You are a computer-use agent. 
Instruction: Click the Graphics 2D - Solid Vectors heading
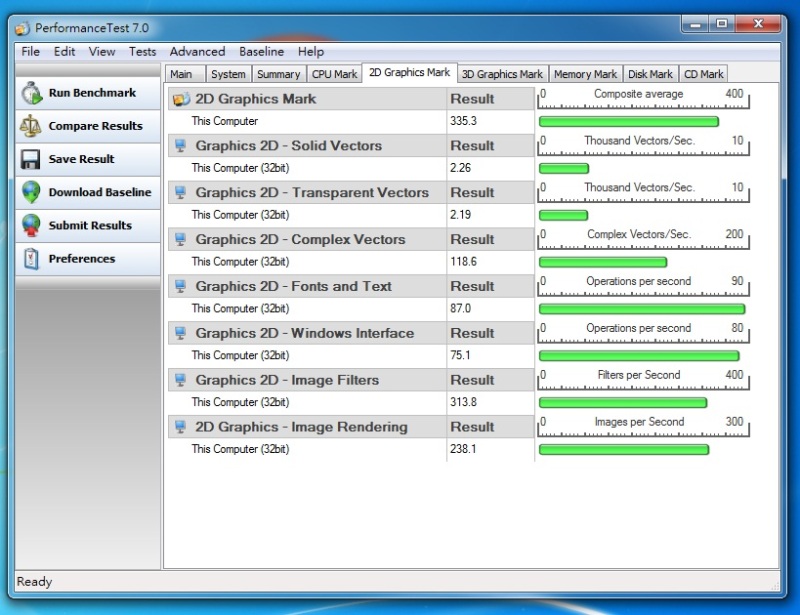pos(288,146)
